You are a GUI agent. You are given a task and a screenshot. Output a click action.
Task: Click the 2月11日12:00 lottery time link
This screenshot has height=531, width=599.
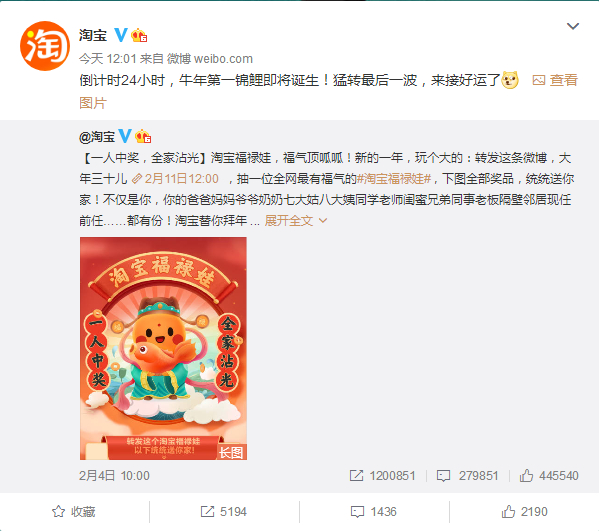coord(175,179)
